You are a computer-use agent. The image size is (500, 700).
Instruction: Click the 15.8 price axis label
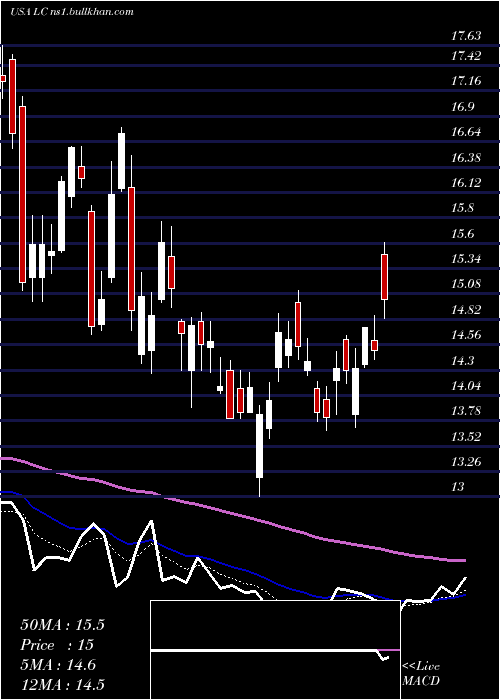coord(463,208)
